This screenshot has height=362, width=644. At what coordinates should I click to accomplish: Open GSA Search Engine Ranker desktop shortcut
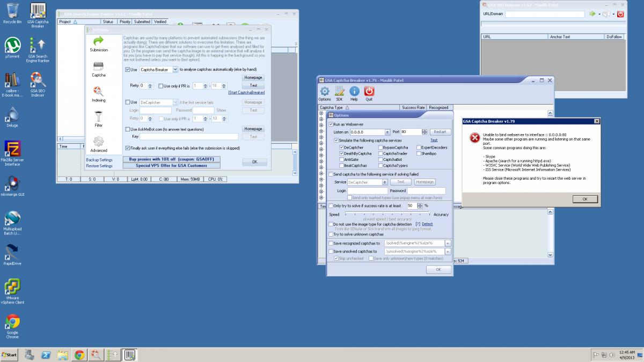click(38, 49)
